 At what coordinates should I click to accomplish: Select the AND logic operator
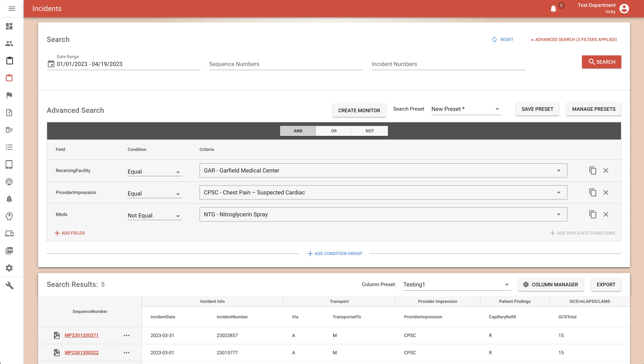point(298,131)
